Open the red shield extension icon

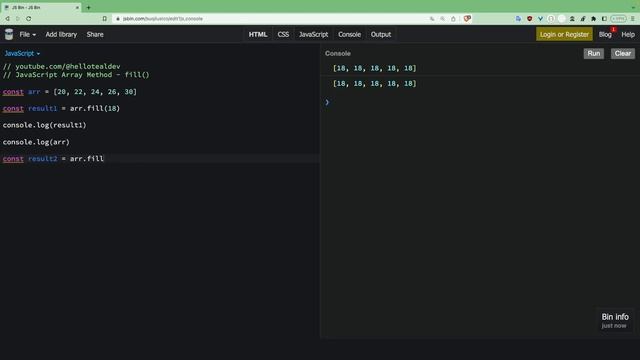tap(529, 19)
